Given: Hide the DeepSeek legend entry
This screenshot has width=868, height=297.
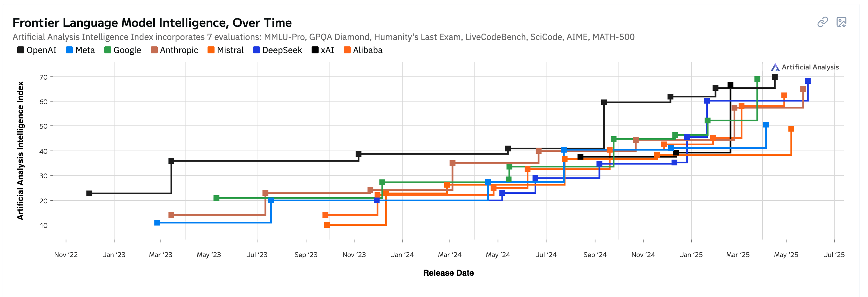Looking at the screenshot, I should (x=277, y=50).
